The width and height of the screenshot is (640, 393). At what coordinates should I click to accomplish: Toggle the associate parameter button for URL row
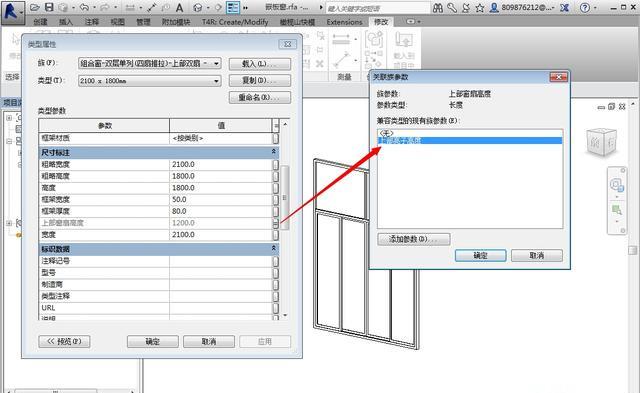276,308
